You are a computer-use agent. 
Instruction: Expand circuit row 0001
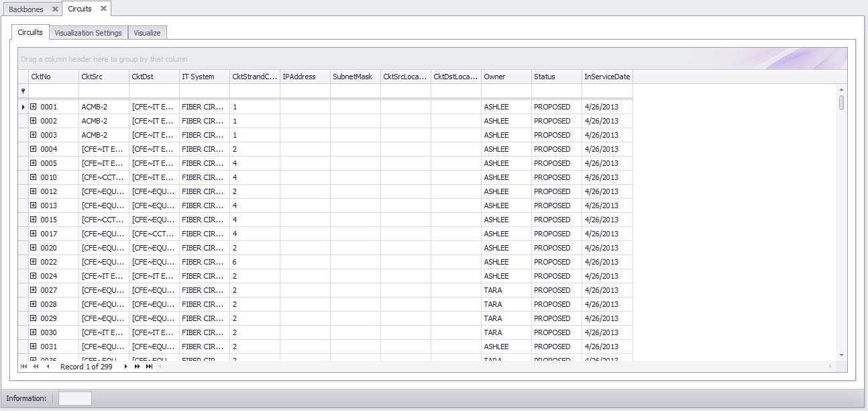(x=34, y=107)
